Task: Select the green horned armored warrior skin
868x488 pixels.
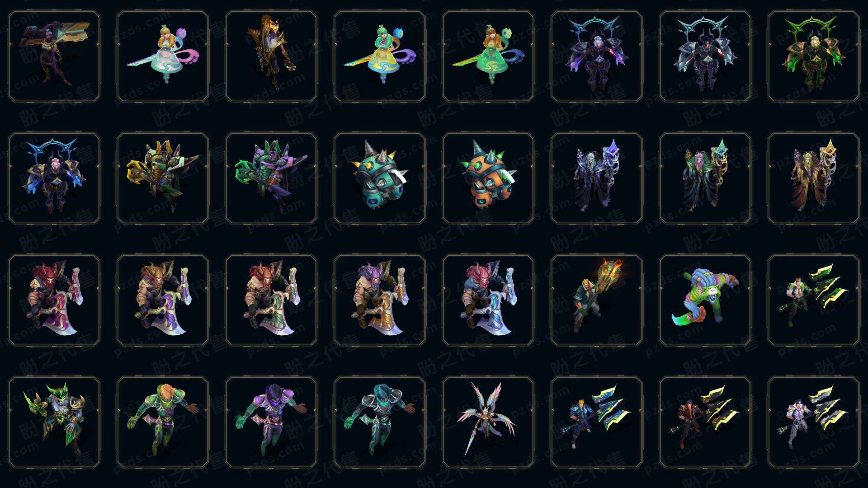Action: tap(54, 422)
